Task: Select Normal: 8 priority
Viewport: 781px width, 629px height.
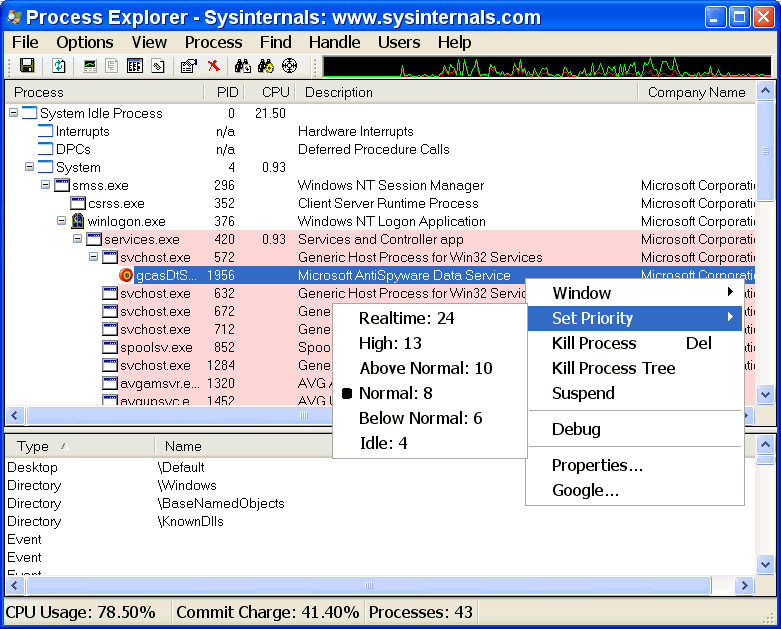Action: 395,393
